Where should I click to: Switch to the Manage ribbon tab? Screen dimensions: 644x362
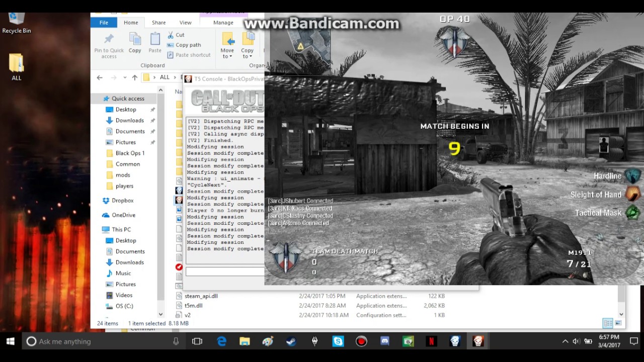(223, 23)
